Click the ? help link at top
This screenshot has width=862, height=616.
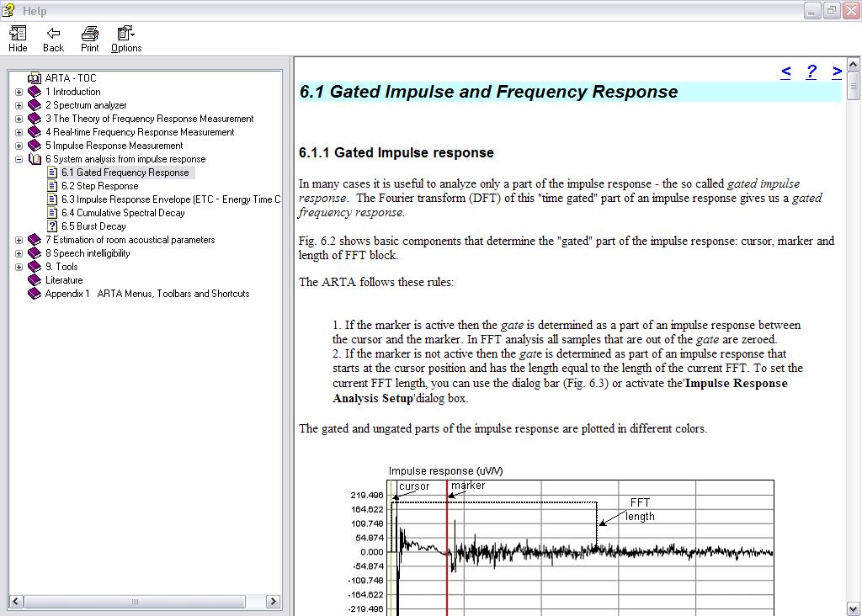point(811,72)
